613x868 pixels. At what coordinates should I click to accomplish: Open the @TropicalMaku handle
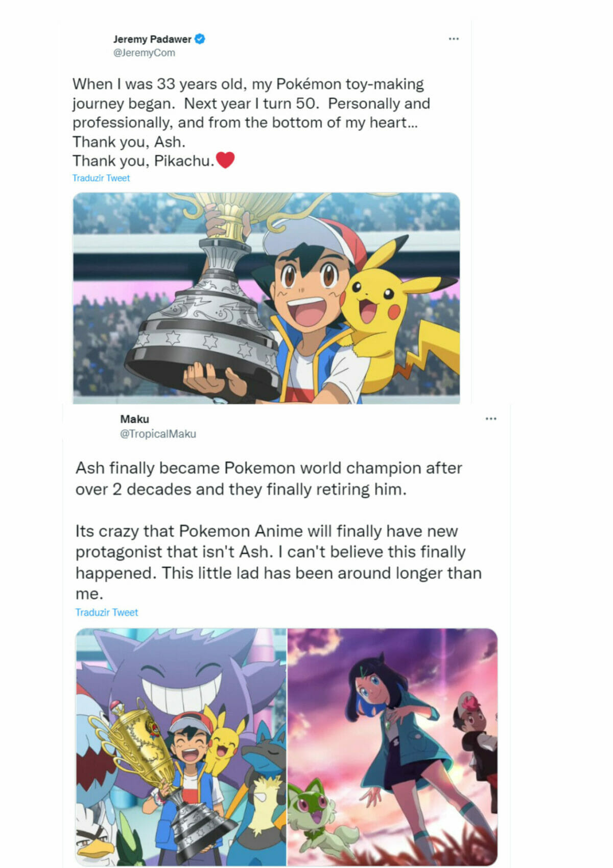point(158,433)
